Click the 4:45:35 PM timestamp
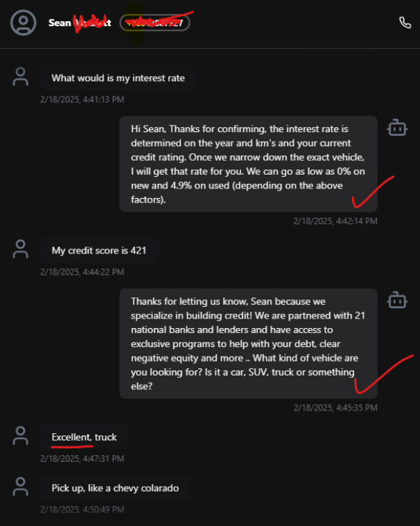 [335, 408]
